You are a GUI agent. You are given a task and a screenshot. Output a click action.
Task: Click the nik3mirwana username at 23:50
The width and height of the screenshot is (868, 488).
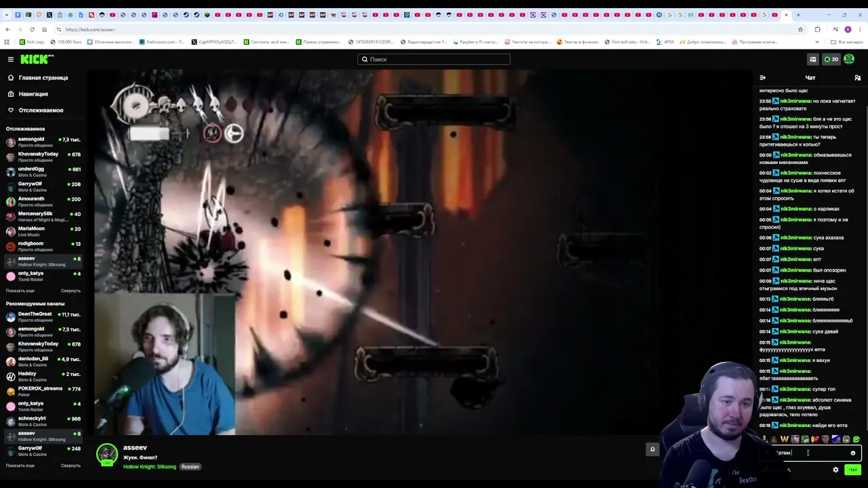point(795,101)
